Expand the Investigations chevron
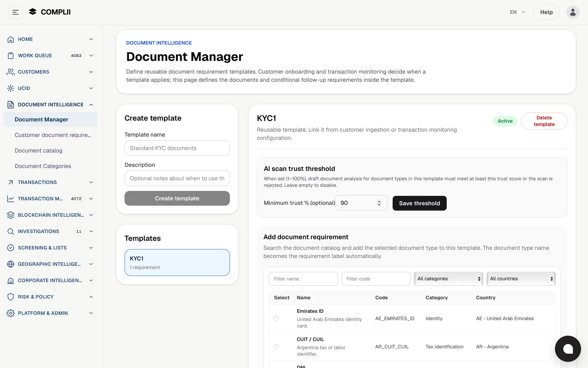The image size is (588, 368). 91,231
